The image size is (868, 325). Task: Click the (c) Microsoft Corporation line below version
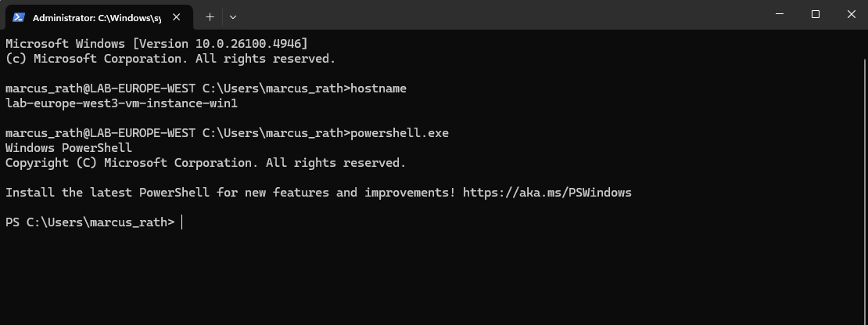170,58
